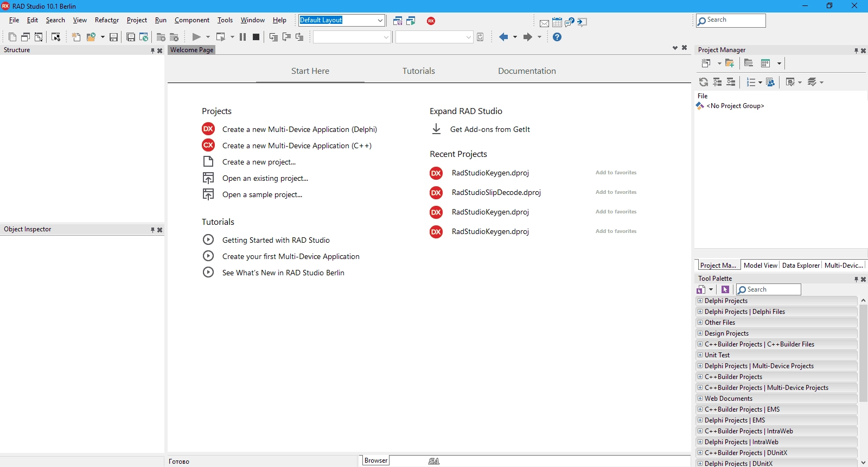Click the Save Desktop layout icon
This screenshot has height=467, width=868.
pyautogui.click(x=398, y=21)
